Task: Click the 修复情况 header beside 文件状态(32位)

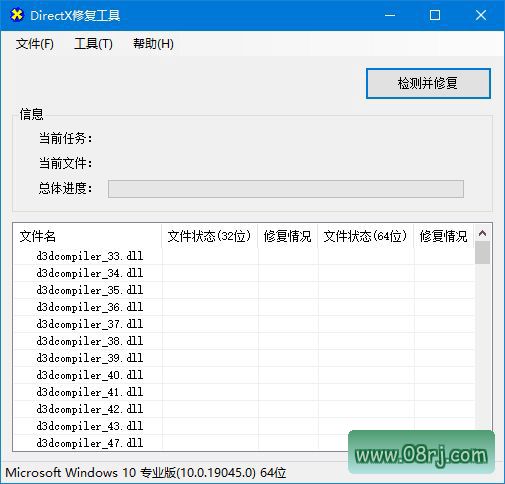Action: (288, 236)
